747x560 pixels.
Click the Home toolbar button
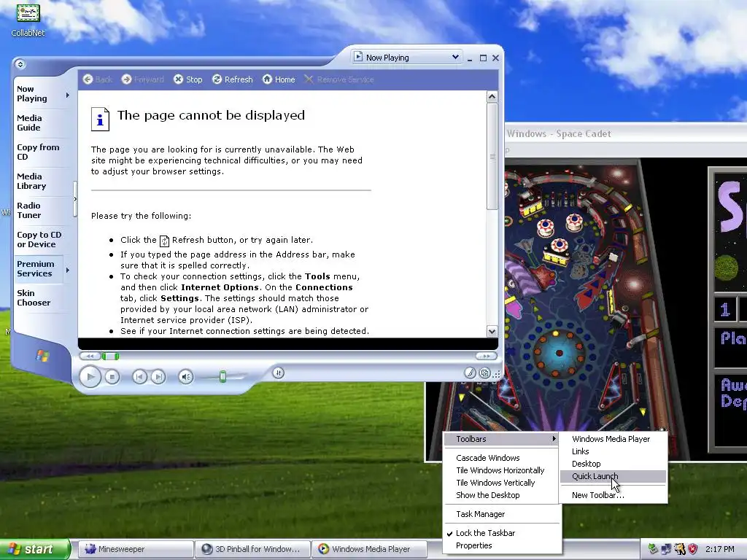(x=279, y=79)
